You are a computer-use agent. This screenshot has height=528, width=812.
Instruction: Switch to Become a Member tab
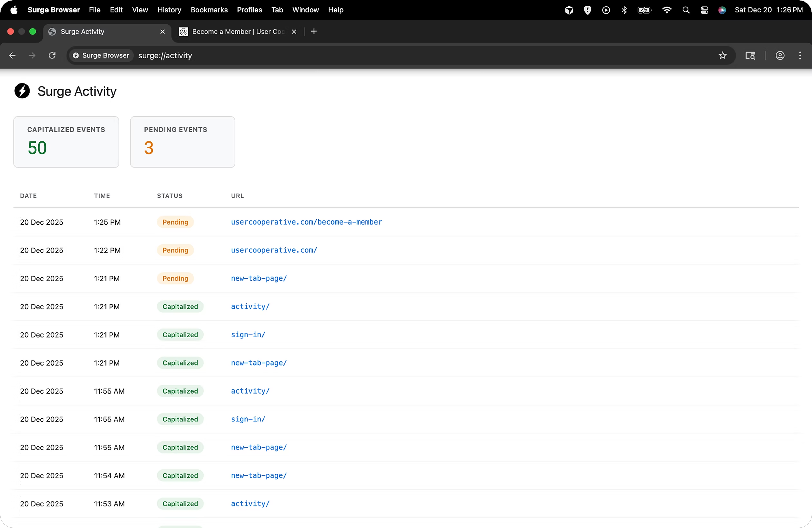click(238, 31)
